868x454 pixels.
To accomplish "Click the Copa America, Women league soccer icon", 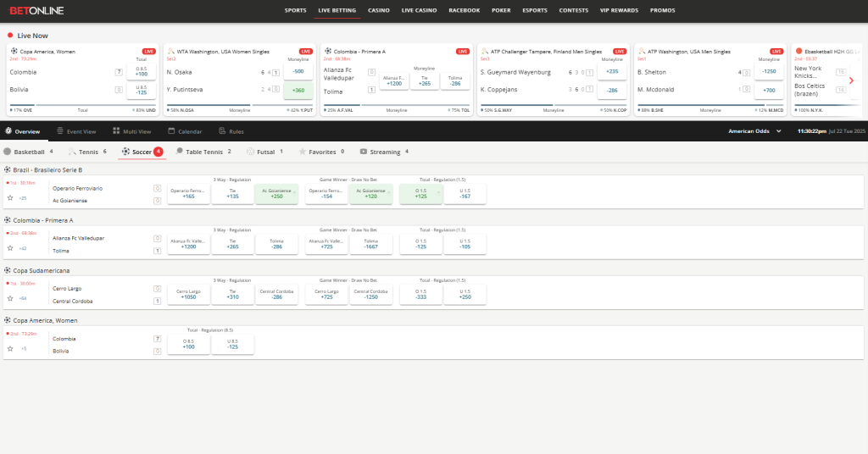I will (7, 320).
